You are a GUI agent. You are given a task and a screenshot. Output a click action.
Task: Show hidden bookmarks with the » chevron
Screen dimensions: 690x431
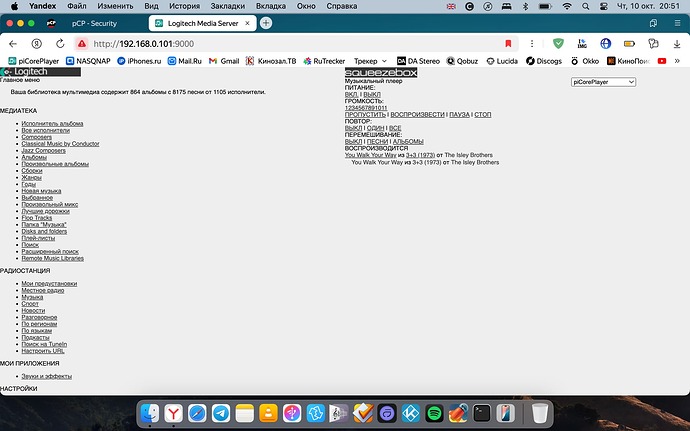677,61
